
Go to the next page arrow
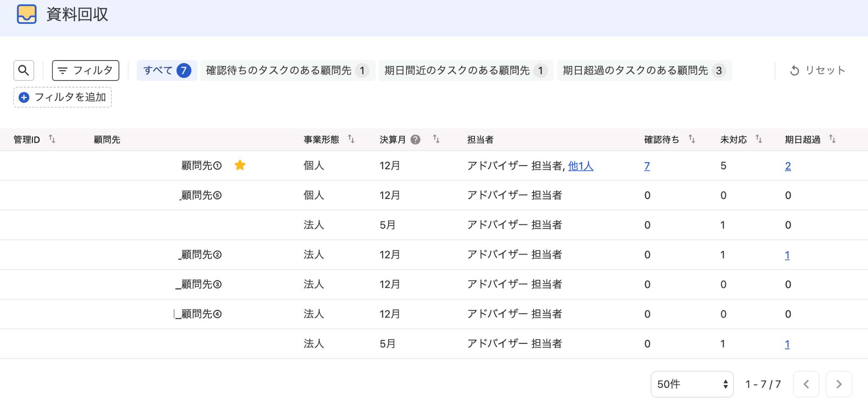click(839, 384)
